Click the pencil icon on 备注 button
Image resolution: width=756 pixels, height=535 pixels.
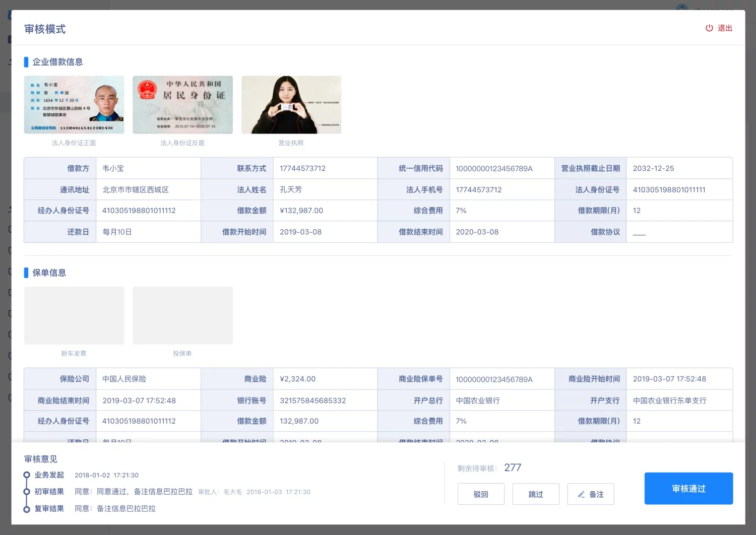[x=581, y=494]
